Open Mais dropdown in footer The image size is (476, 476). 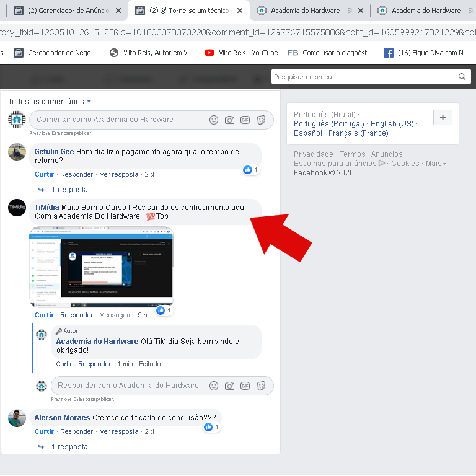(436, 164)
